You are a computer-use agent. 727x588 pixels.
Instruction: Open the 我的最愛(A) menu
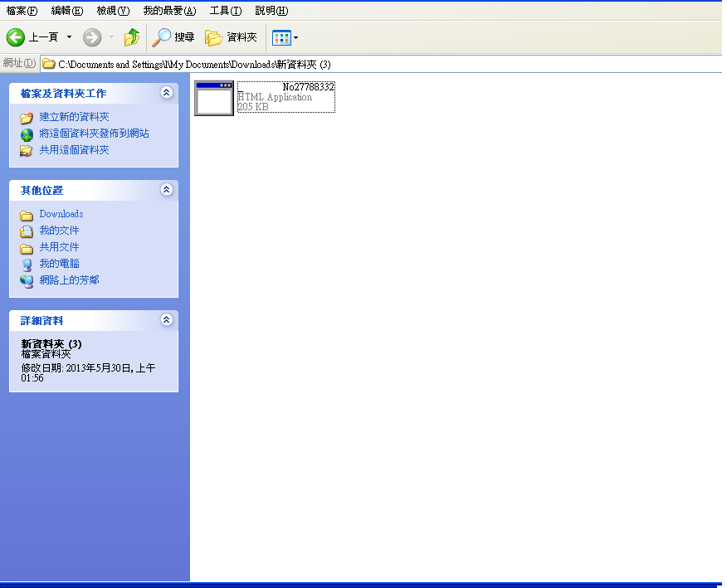pyautogui.click(x=169, y=10)
